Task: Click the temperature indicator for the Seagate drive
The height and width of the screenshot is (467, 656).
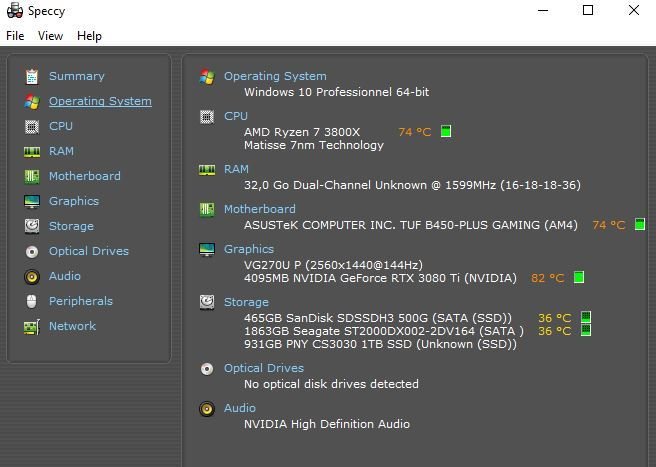Action: tap(586, 330)
